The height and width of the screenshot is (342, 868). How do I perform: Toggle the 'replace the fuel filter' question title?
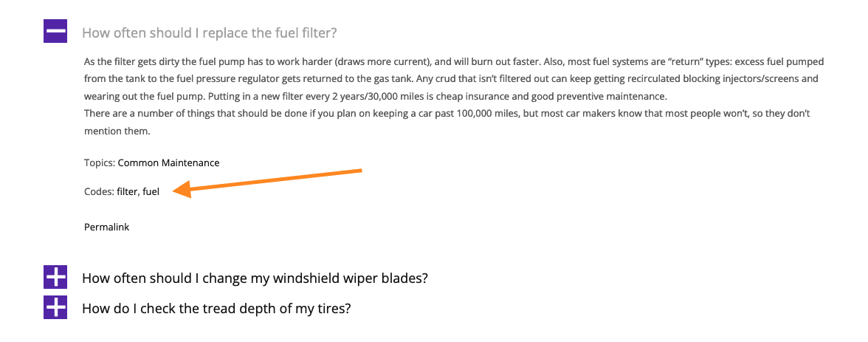click(210, 33)
